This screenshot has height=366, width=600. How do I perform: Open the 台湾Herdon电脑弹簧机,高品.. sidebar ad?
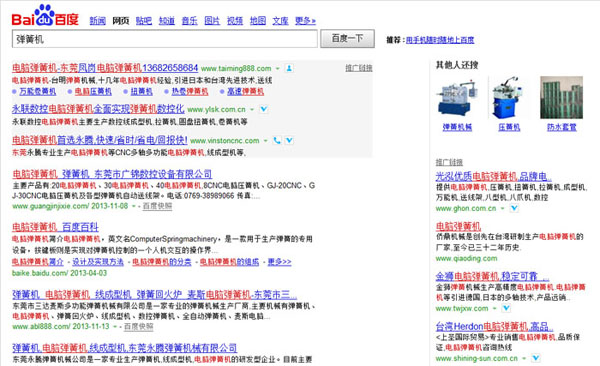click(x=494, y=327)
